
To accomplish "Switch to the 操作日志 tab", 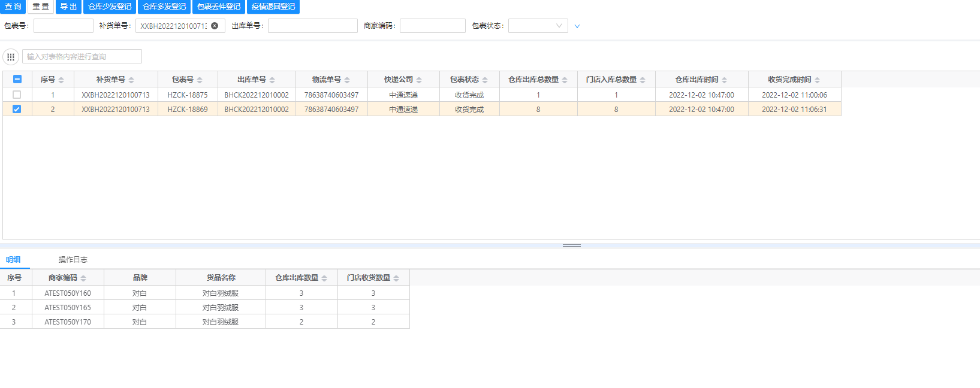I will [x=73, y=260].
